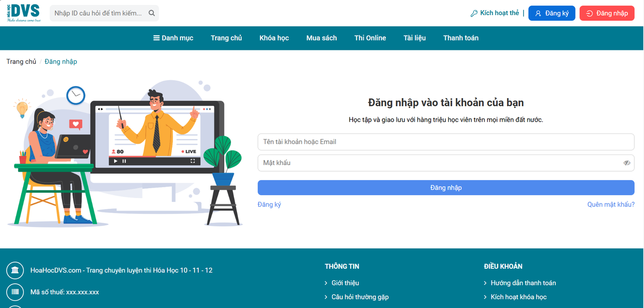Viewport: 644px width, 308px height.
Task: Open the Thanh toán menu item
Action: (461, 38)
